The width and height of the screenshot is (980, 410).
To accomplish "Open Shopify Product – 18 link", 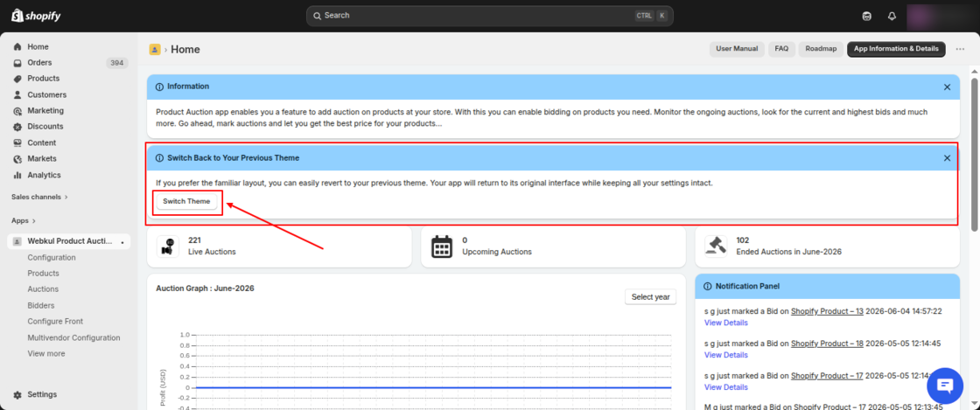I will coord(827,344).
